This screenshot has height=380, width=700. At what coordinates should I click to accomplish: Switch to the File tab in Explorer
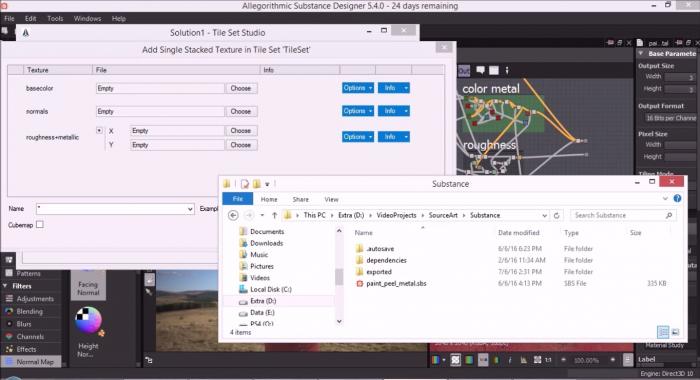tap(238, 199)
